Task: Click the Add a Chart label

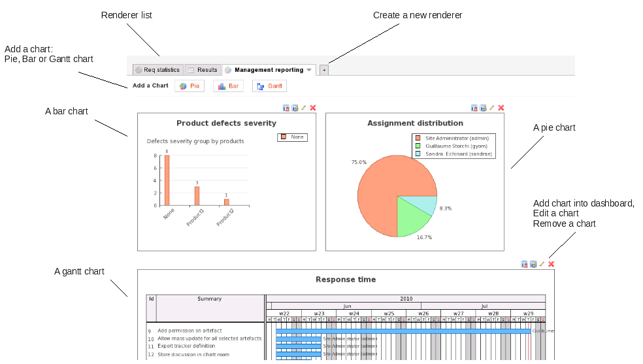Action: pyautogui.click(x=150, y=86)
